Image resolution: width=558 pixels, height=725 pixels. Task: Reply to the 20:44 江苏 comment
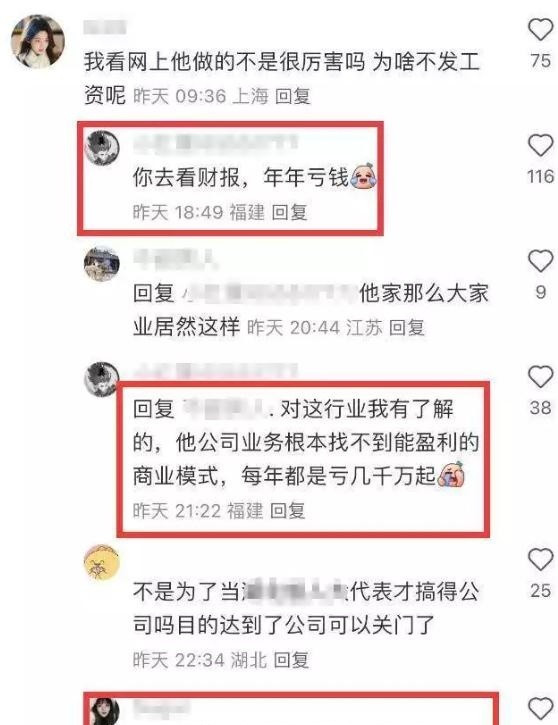coord(406,328)
